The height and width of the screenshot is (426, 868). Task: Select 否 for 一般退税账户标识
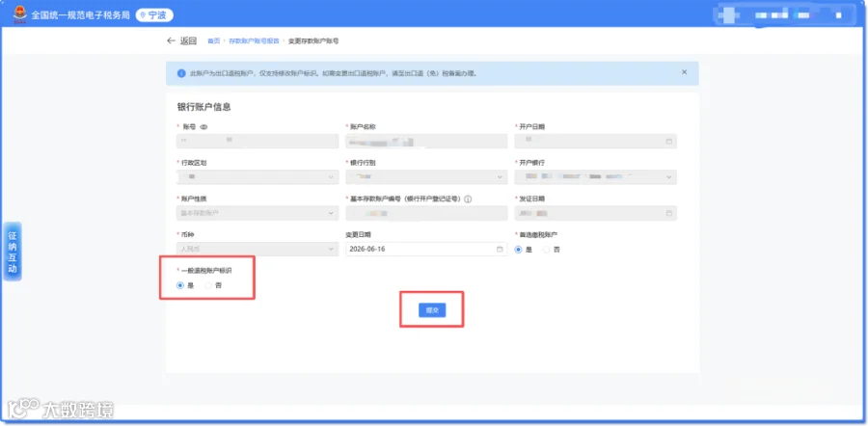(x=208, y=285)
